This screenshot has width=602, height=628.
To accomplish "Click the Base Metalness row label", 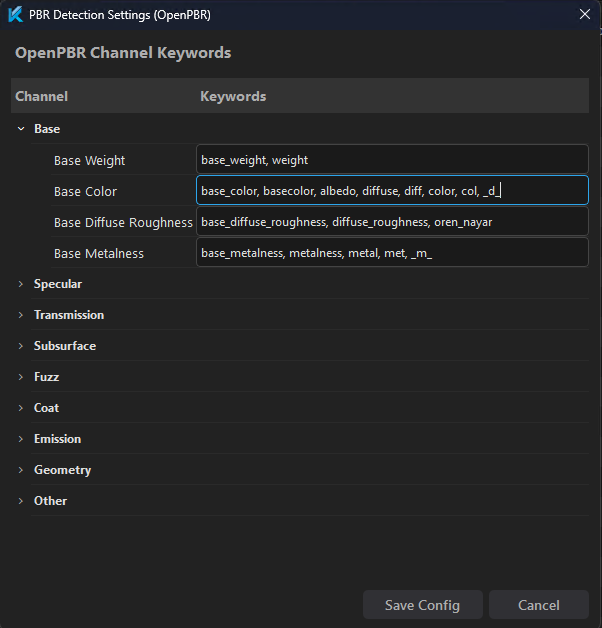I will [x=99, y=254].
